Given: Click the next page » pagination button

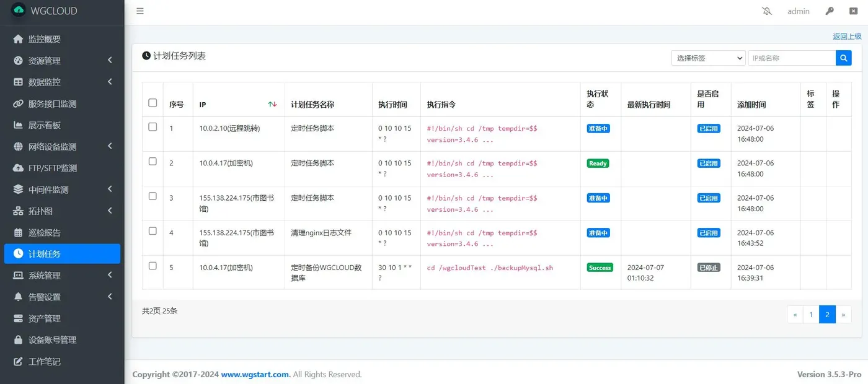Looking at the screenshot, I should click(843, 315).
